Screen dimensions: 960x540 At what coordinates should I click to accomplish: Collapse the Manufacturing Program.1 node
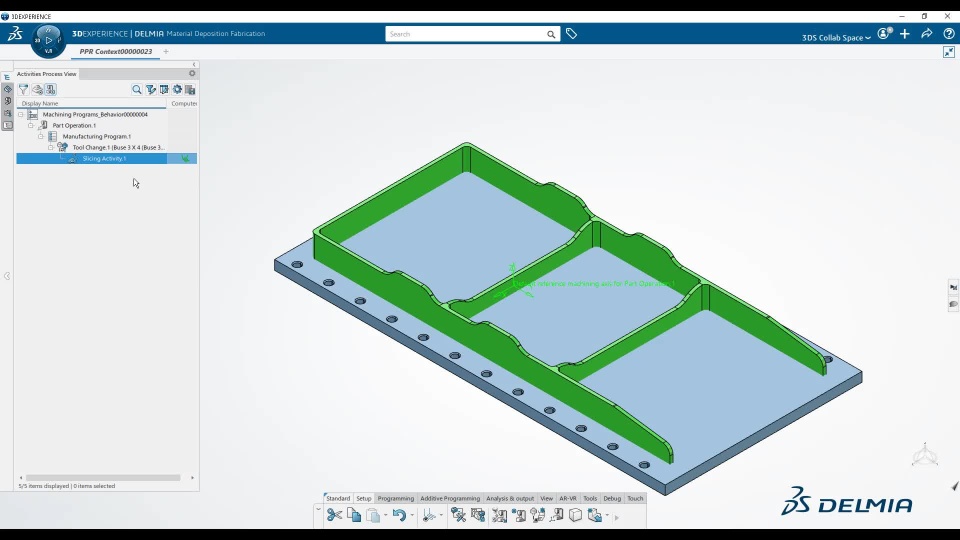pos(41,137)
